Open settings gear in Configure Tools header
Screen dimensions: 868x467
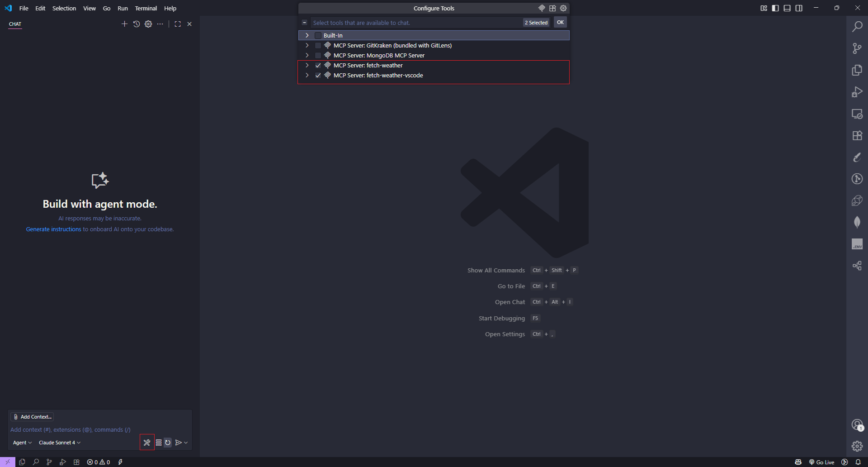[563, 8]
